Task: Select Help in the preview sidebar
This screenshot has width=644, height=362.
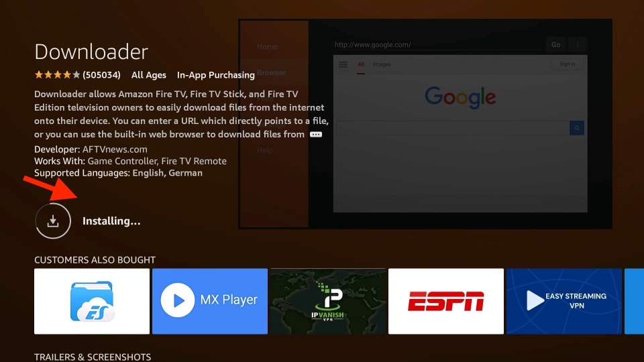Action: tap(264, 150)
